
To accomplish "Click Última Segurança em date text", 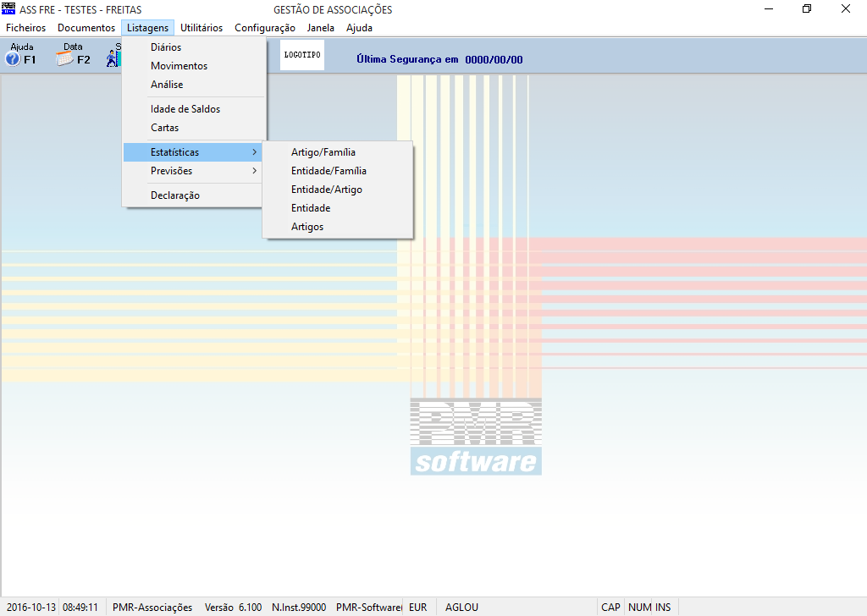I will click(439, 60).
